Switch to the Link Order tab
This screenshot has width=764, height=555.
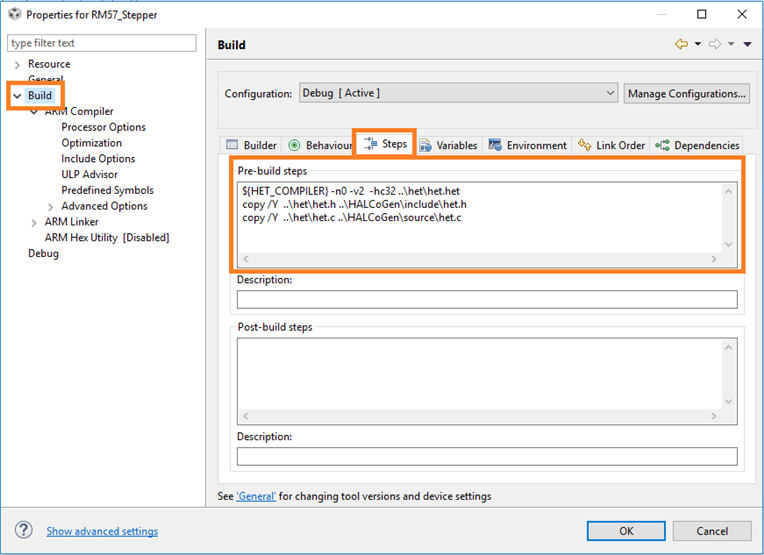[612, 145]
